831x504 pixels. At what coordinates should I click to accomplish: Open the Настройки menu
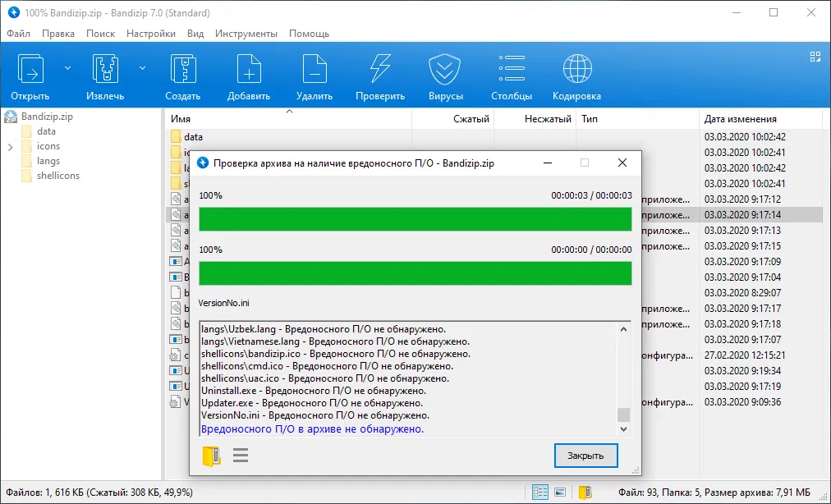[151, 34]
